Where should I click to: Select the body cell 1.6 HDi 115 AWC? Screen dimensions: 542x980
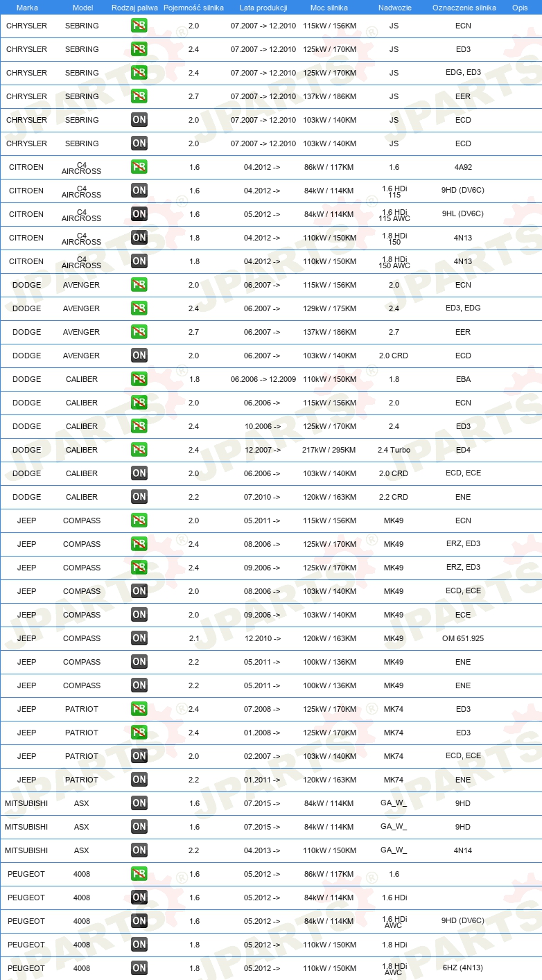coord(394,215)
